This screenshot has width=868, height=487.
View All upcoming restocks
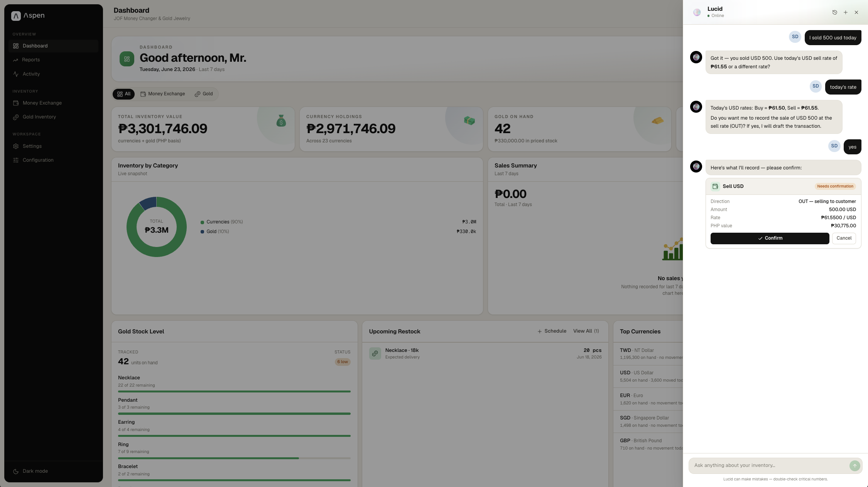[586, 331]
